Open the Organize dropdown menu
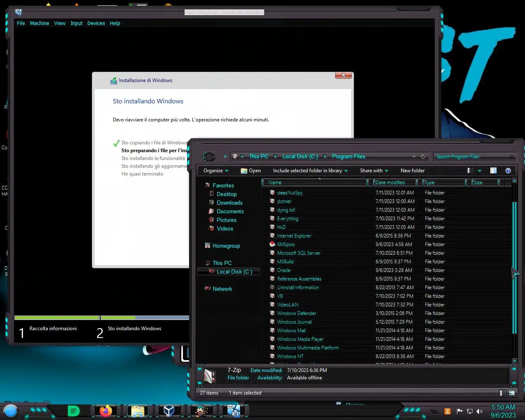Screen dimensions: 525x420 pyautogui.click(x=216, y=171)
